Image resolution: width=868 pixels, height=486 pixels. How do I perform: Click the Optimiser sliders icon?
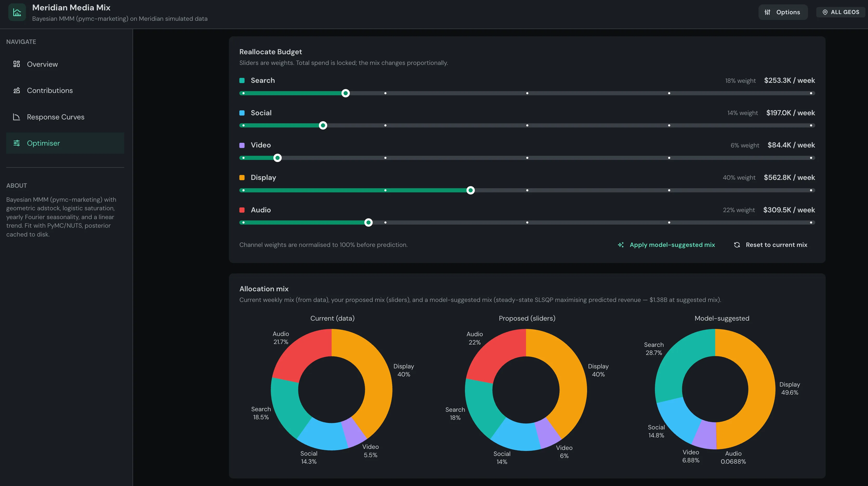click(x=17, y=143)
